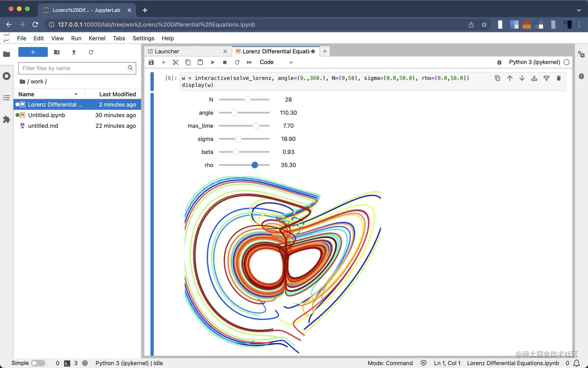Create a new folder in file browser
The height and width of the screenshot is (368, 588).
pos(57,52)
